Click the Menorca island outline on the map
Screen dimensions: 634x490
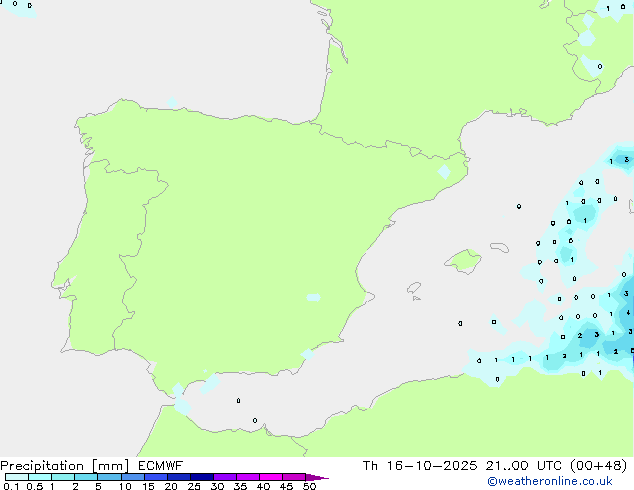coord(499,247)
